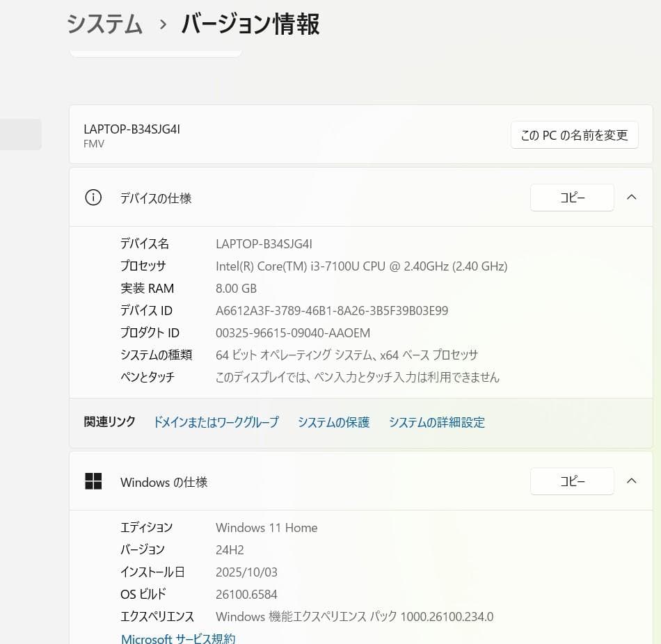This screenshot has height=644, width=661.
Task: Select システム in the breadcrumb navigation
Action: (x=104, y=24)
